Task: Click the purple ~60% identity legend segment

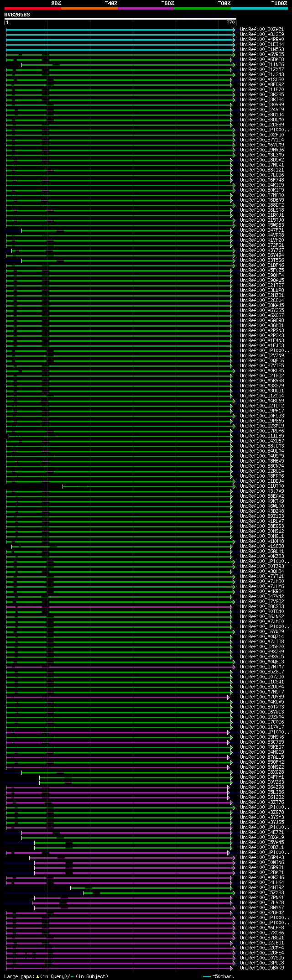Action: click(x=146, y=8)
